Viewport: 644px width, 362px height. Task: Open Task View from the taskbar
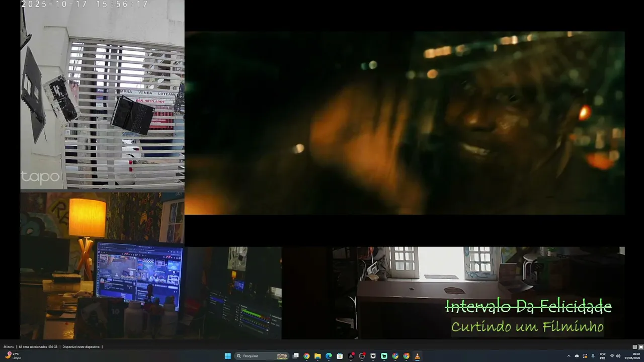click(x=296, y=356)
